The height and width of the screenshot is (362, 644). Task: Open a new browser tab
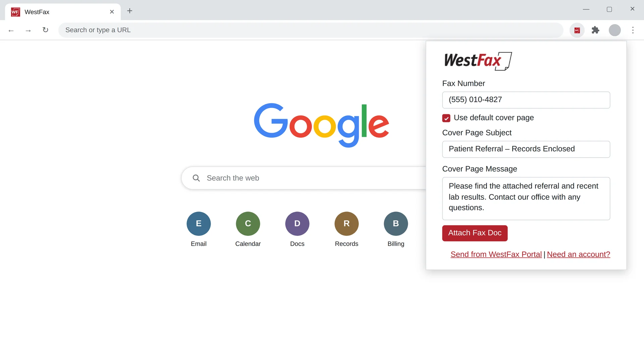130,11
